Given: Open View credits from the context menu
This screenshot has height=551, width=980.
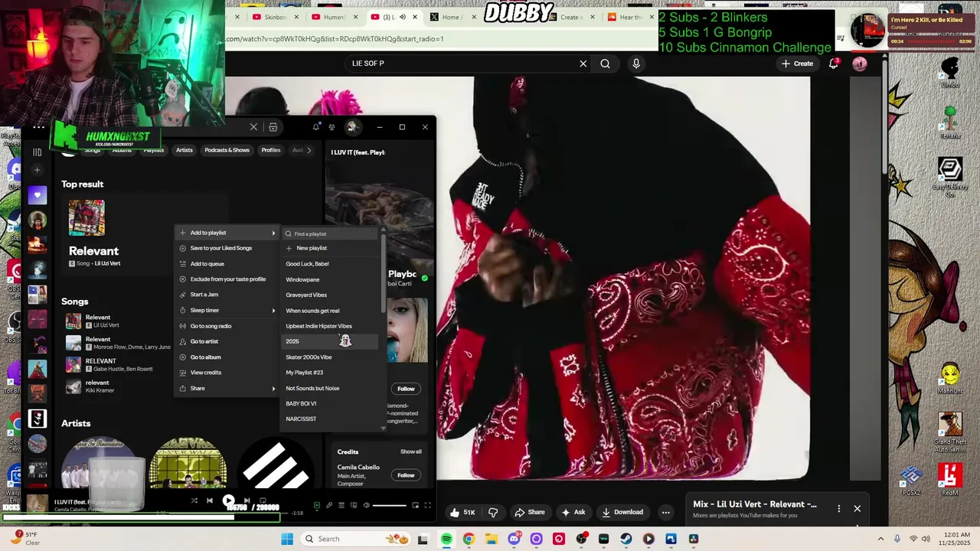Looking at the screenshot, I should click(x=227, y=373).
